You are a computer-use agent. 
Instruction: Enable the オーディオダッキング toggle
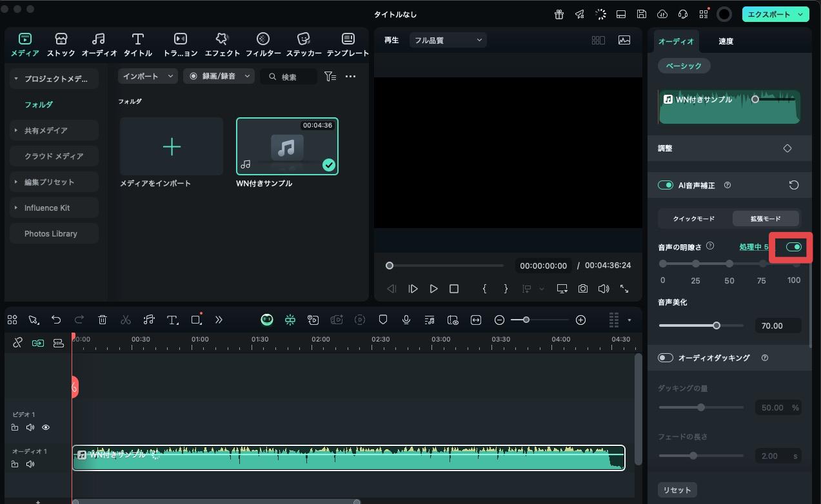pos(665,358)
